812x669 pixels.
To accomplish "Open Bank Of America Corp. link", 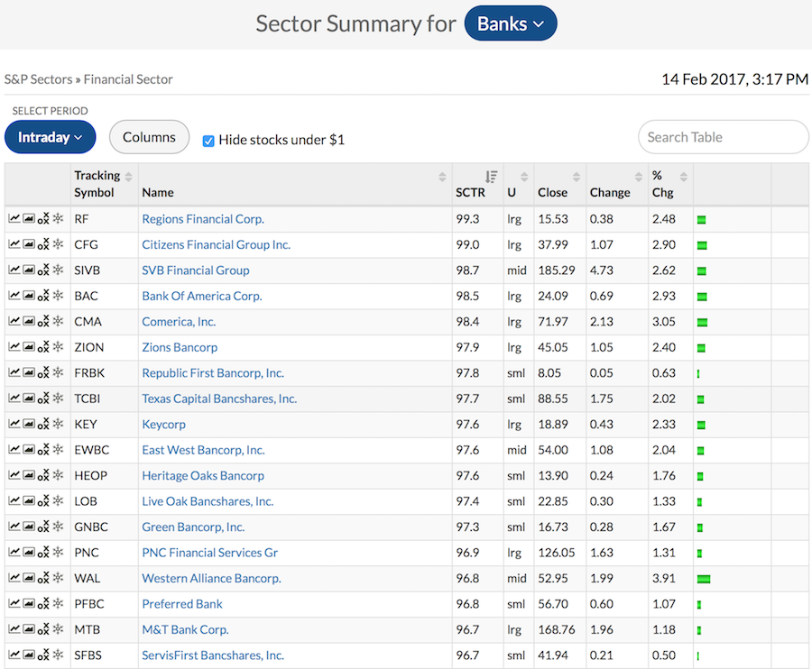I will pyautogui.click(x=202, y=296).
